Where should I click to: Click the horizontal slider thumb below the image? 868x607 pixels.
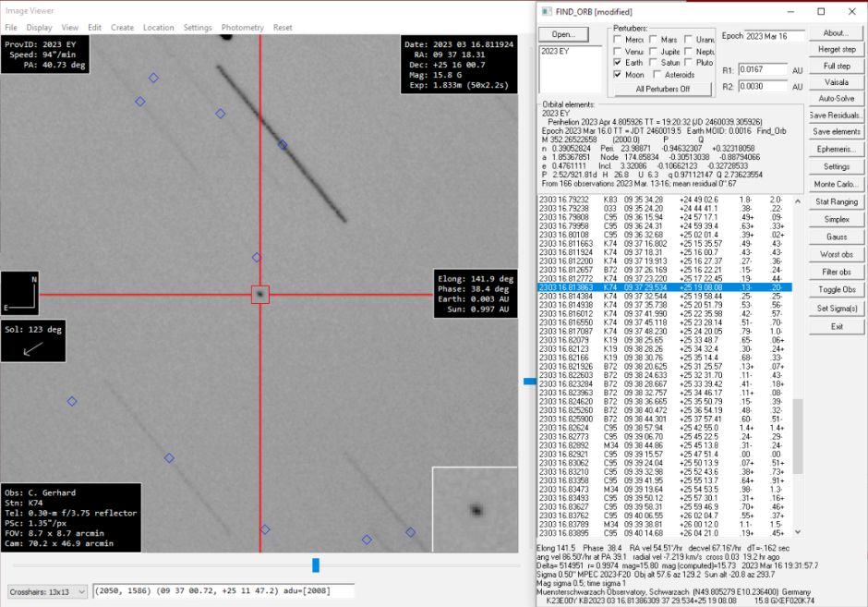pos(316,565)
